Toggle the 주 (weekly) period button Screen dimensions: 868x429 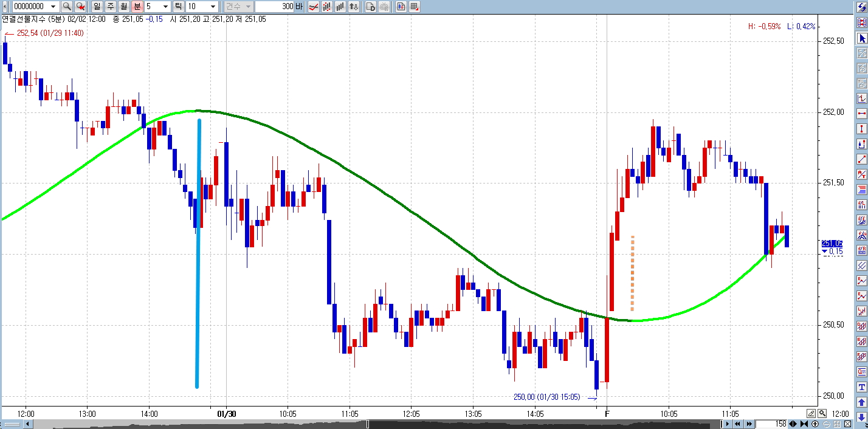point(110,7)
